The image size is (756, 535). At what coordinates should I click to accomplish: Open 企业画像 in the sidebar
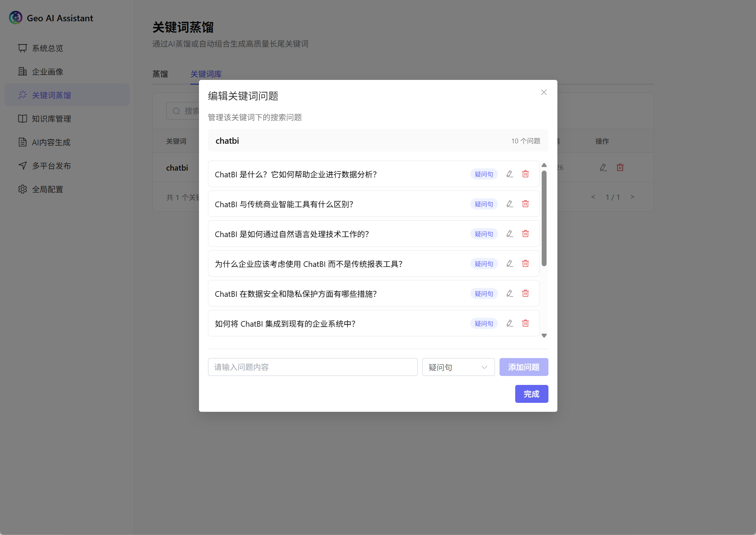(67, 72)
